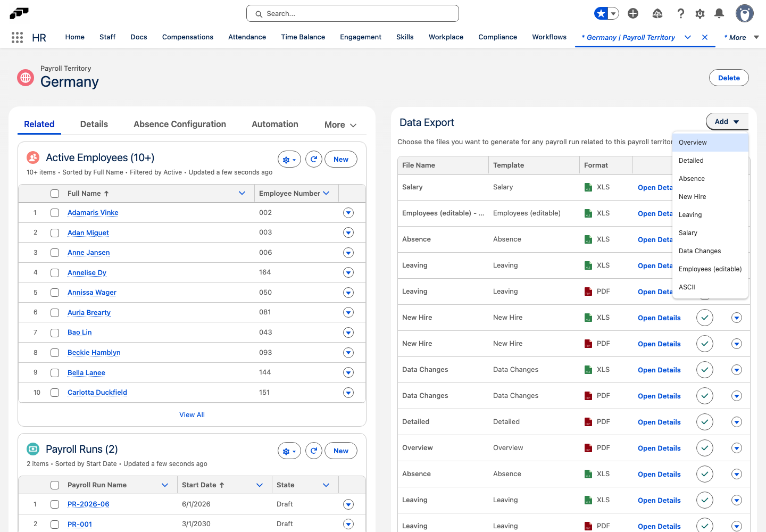Check the Anne Jansen row checkbox

(55, 253)
